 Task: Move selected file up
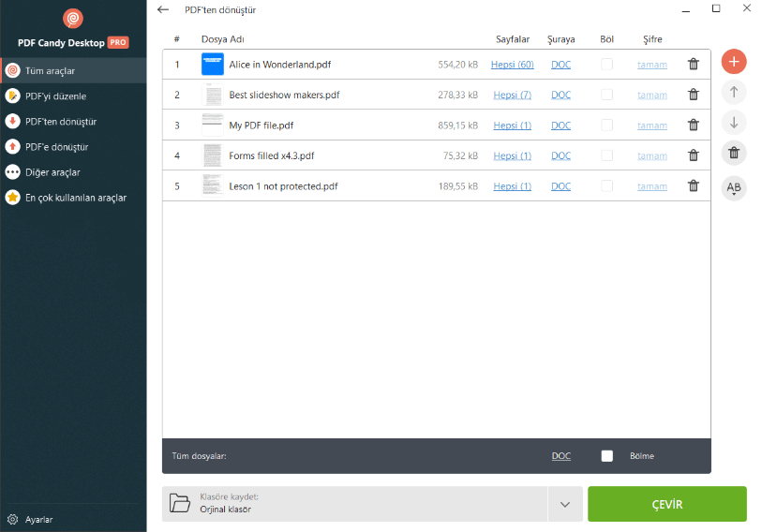point(734,92)
